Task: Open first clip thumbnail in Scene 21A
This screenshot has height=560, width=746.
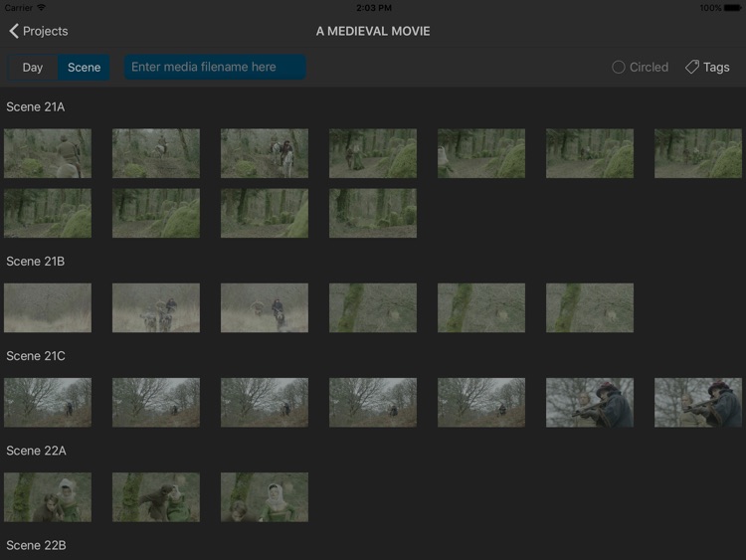Action: click(48, 153)
